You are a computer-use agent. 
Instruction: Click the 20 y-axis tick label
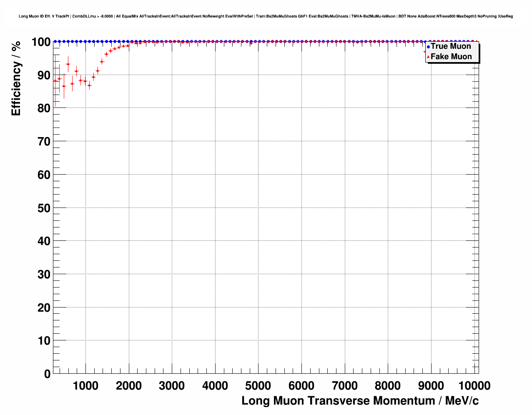(44, 307)
